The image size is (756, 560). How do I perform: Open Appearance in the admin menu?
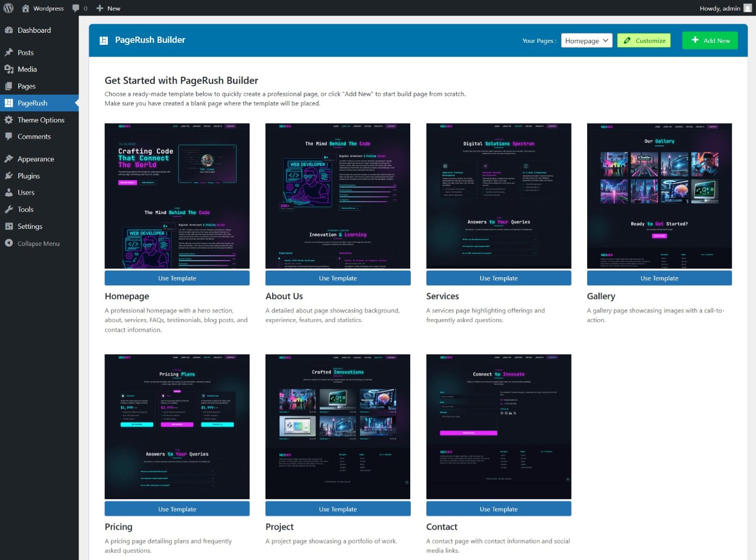coord(39,159)
